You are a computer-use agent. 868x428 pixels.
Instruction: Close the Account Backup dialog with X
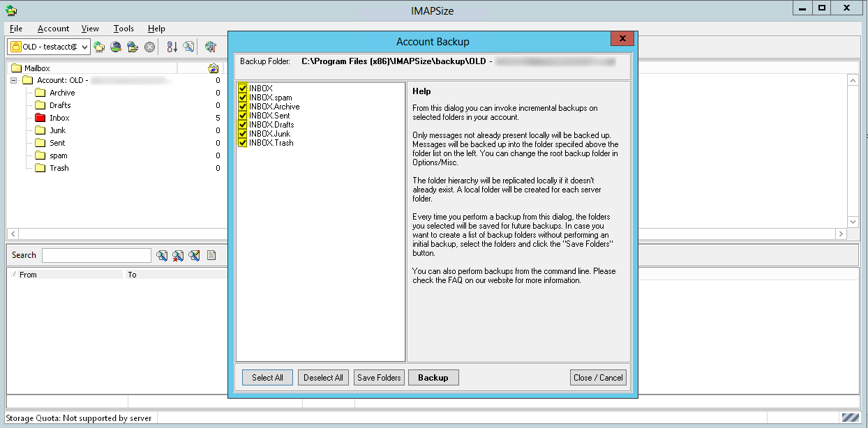coord(622,40)
